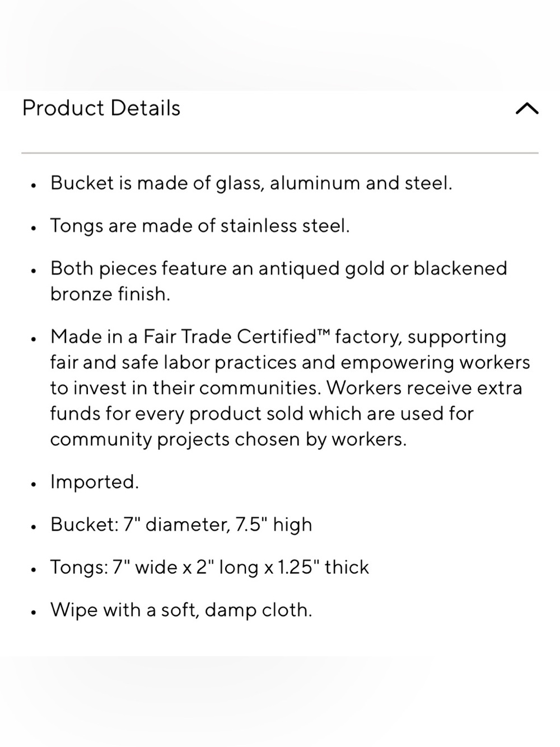Click 'Wipe with a soft, damp cloth' line

[181, 610]
